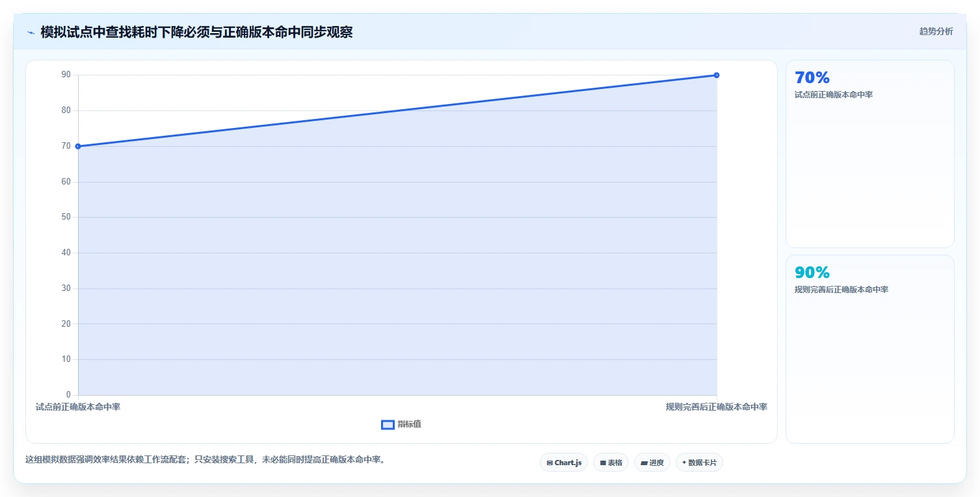
Task: Click x-axis label 规则完善后正确版本命中率
Action: tap(717, 407)
